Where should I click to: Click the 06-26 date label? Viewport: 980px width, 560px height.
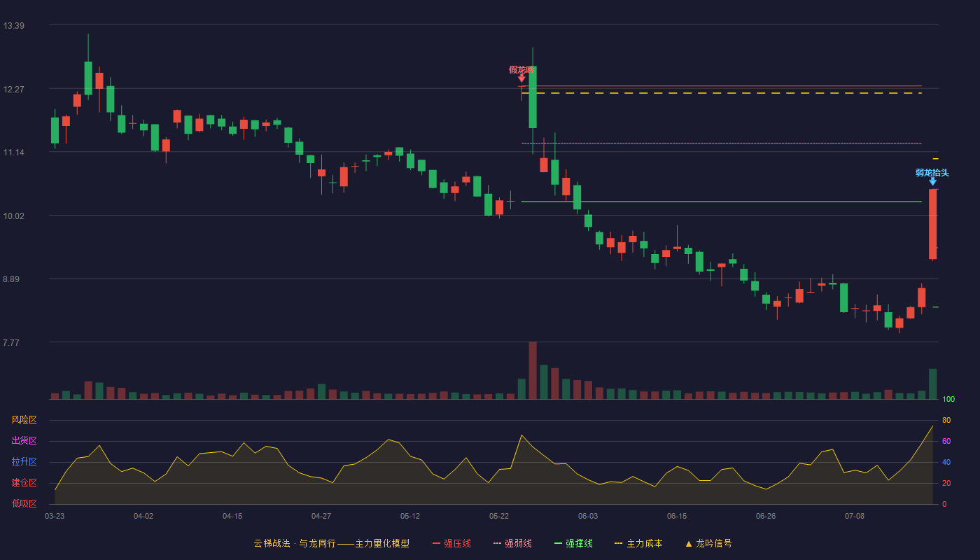click(766, 516)
